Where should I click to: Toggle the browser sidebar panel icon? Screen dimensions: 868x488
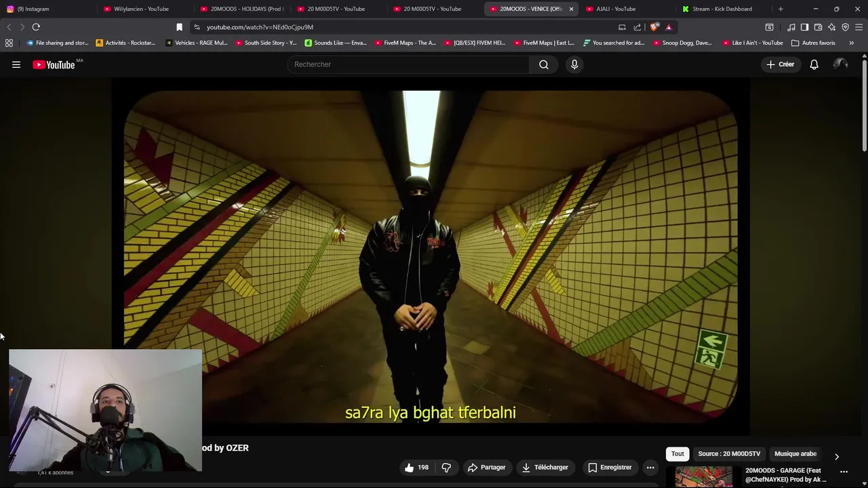pos(804,27)
